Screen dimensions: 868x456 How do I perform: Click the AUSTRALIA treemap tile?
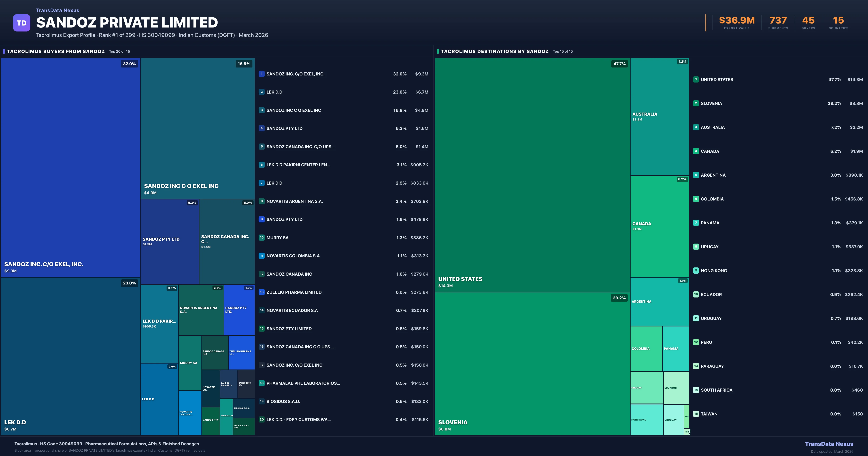[659, 117]
